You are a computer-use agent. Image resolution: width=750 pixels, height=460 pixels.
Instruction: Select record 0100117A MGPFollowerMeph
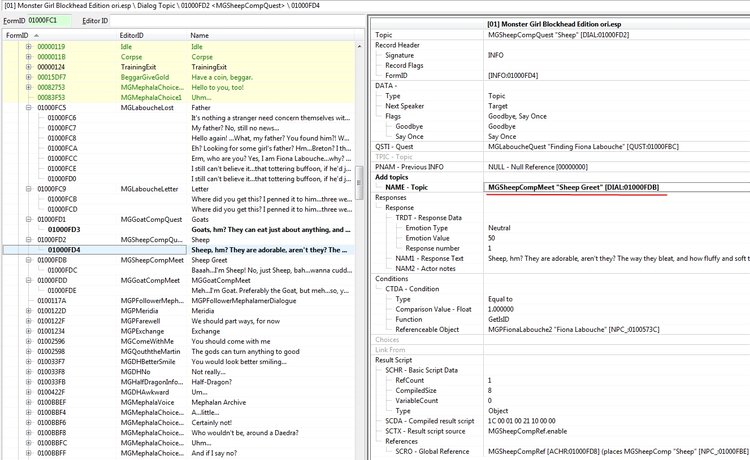coord(179,301)
